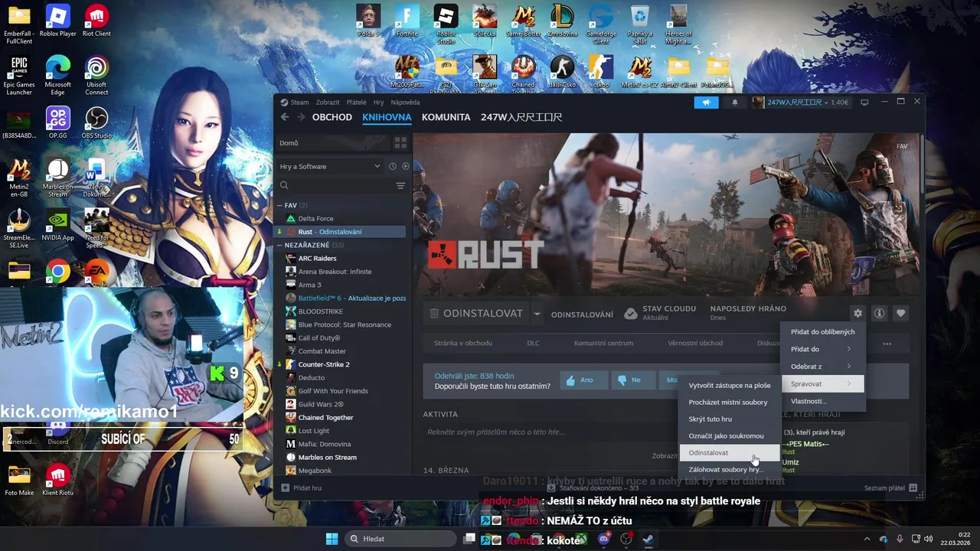
Task: Open Nápověda menu in Steam
Action: 405,103
